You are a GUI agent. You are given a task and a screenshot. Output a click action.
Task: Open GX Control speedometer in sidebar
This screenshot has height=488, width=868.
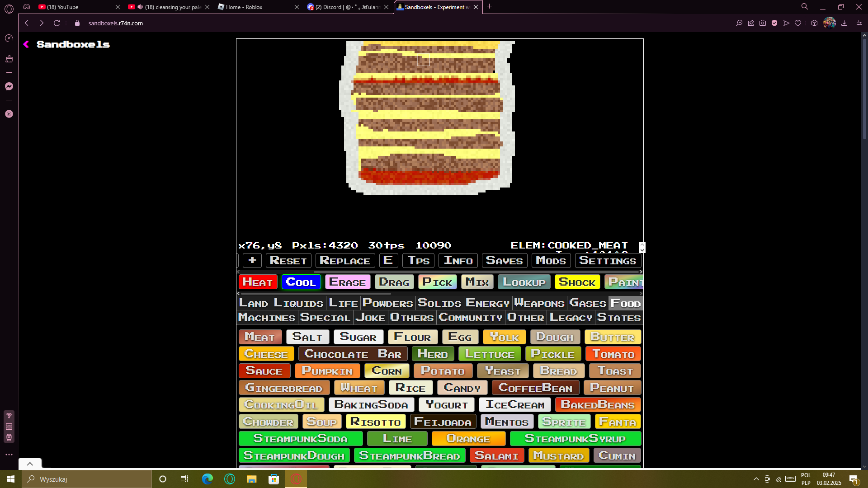(x=9, y=38)
